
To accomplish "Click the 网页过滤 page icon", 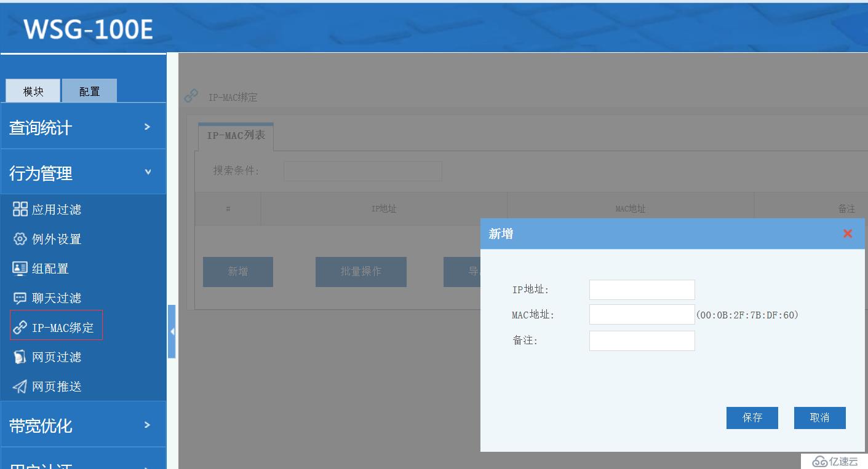I will [x=20, y=357].
